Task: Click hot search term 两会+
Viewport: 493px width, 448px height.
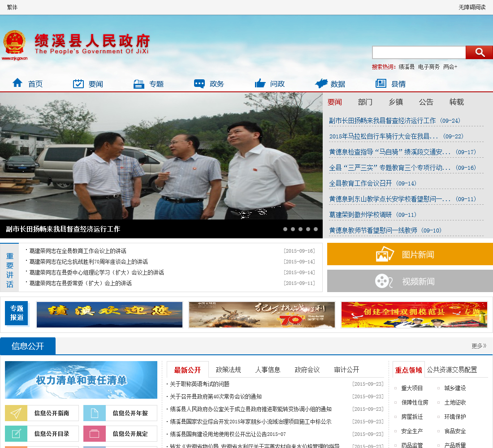Action: (450, 67)
